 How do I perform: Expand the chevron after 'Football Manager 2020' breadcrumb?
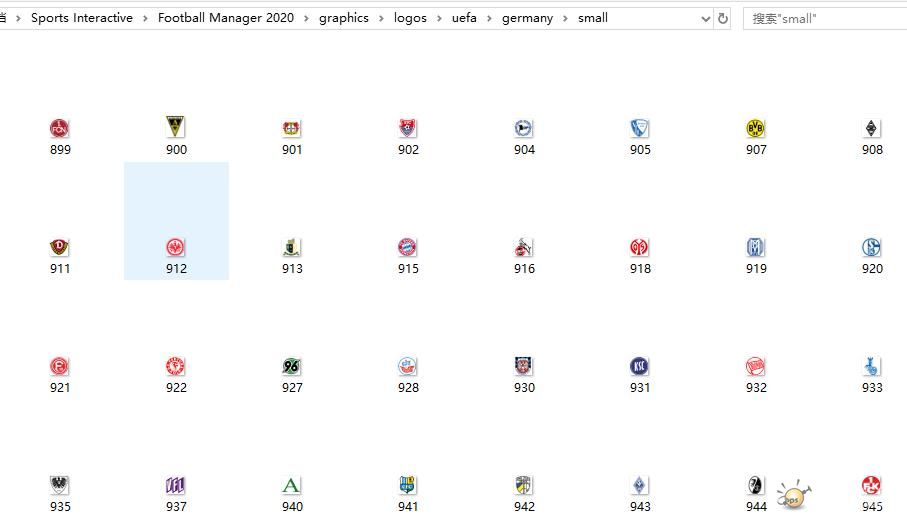pos(307,18)
